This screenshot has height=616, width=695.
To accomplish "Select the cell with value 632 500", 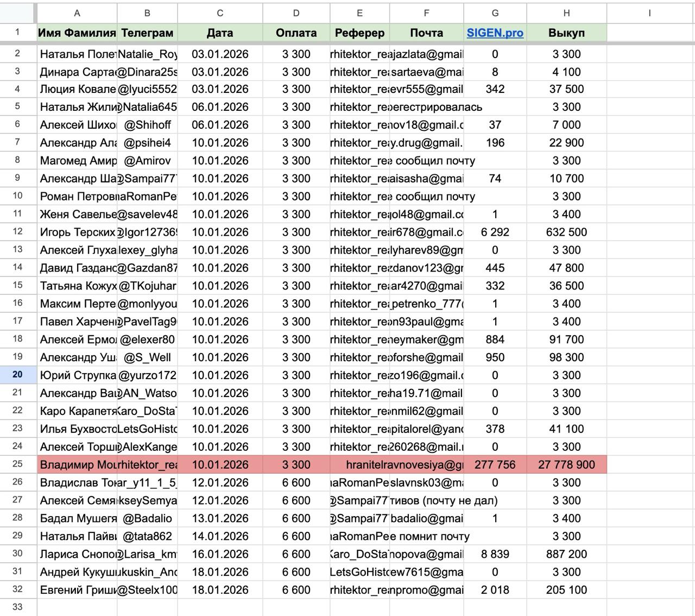I will tap(566, 232).
